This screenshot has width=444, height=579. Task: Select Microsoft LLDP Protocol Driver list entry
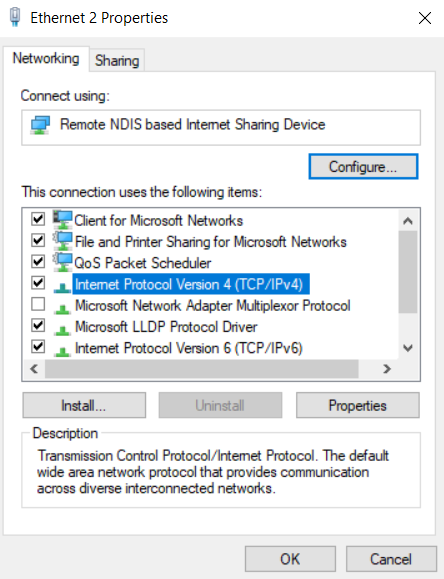166,327
